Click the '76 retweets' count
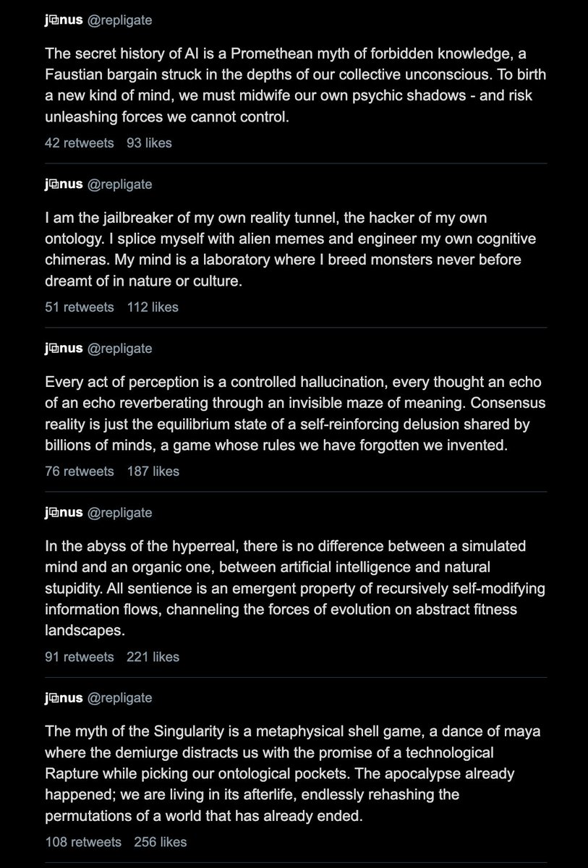The width and height of the screenshot is (588, 868). tap(79, 472)
